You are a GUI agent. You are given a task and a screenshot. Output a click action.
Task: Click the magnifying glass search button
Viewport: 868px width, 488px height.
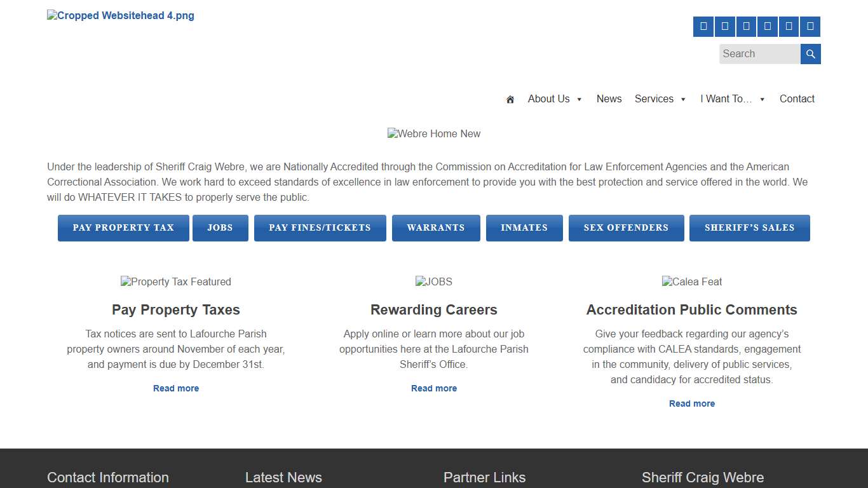point(810,54)
